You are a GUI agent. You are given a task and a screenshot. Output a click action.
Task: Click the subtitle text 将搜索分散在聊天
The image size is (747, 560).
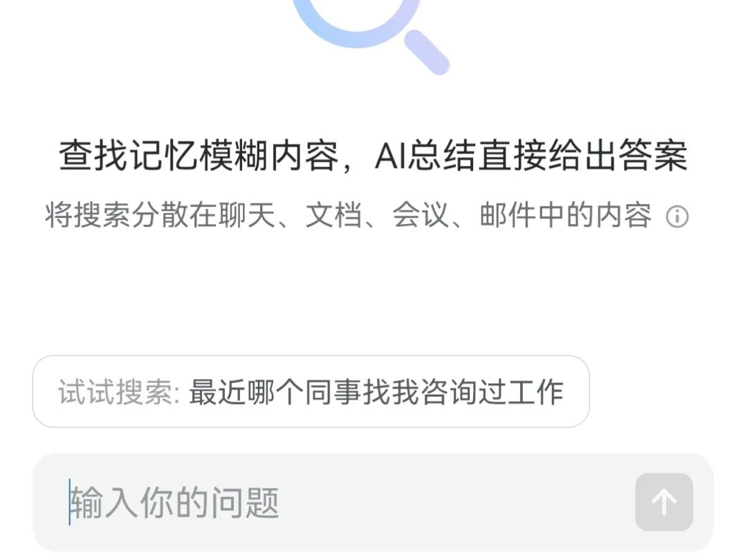[x=160, y=215]
